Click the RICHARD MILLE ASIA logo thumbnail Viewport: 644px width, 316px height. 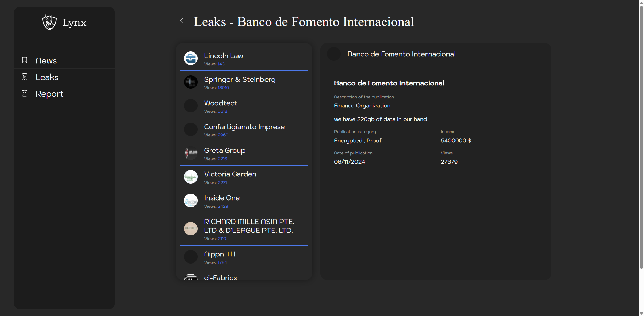point(190,229)
